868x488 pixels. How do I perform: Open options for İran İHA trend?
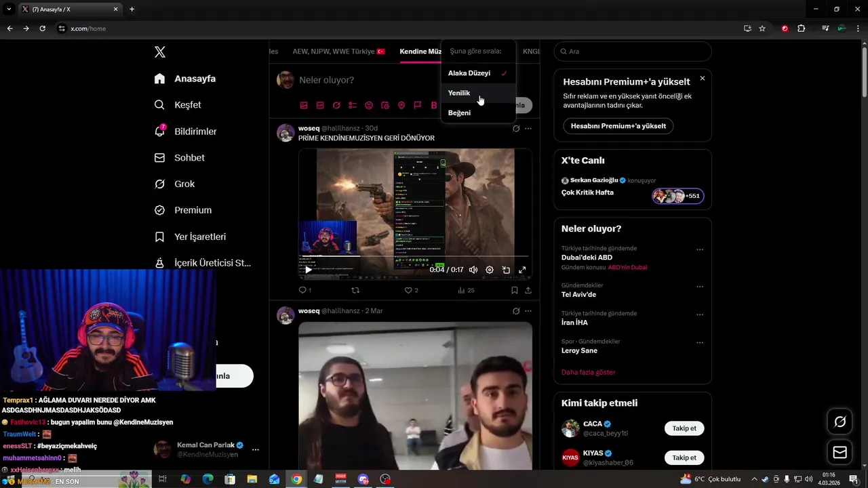700,314
